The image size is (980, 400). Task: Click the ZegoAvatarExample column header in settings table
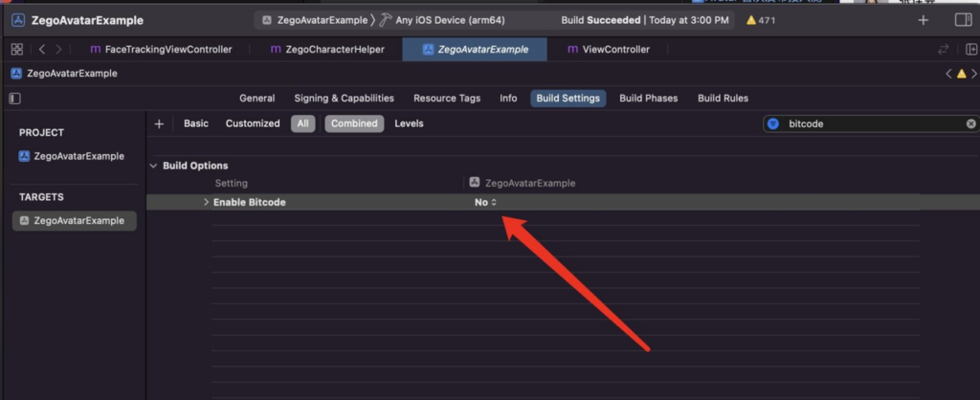coord(523,183)
